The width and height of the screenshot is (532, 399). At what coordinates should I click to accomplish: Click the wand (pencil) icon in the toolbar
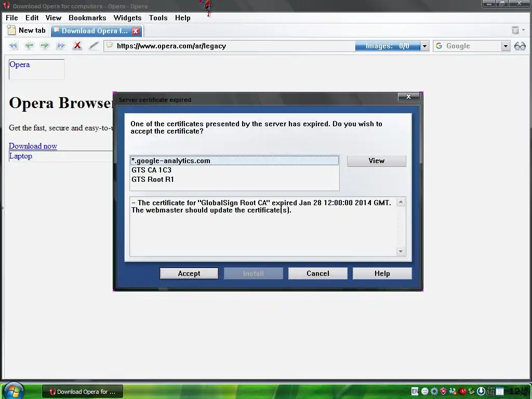(x=94, y=46)
